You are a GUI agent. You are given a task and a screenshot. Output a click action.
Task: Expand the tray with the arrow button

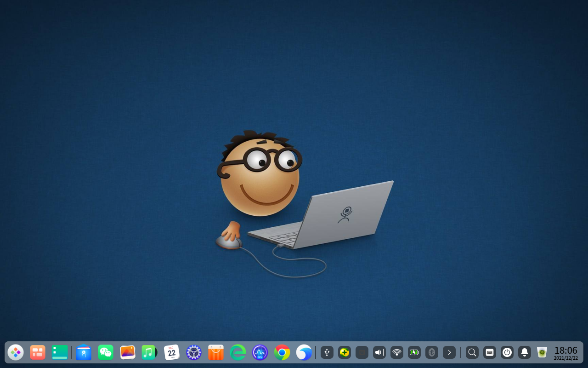(449, 352)
